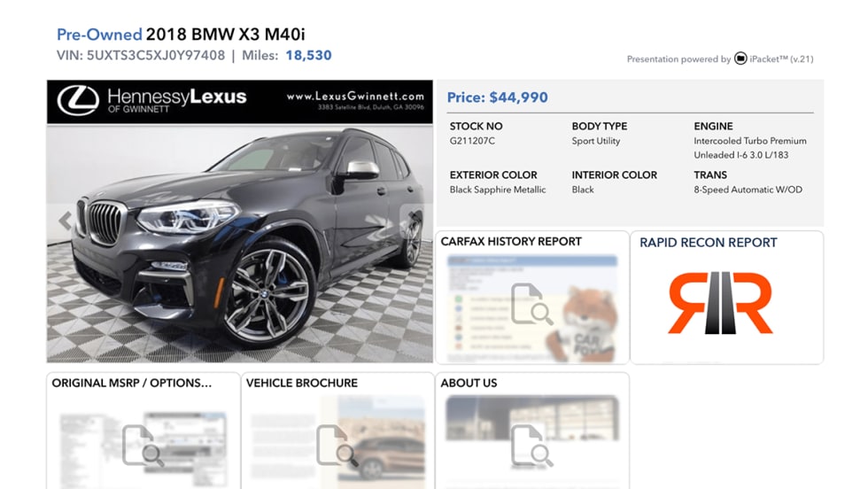Click the main BMW X3 vehicle photo
Image resolution: width=868 pixels, height=489 pixels.
[240, 243]
